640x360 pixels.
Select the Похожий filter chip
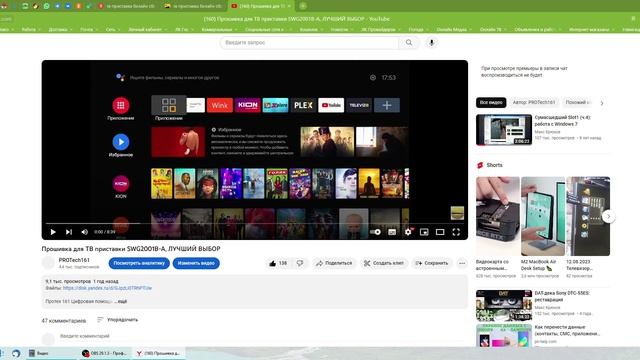click(x=577, y=102)
